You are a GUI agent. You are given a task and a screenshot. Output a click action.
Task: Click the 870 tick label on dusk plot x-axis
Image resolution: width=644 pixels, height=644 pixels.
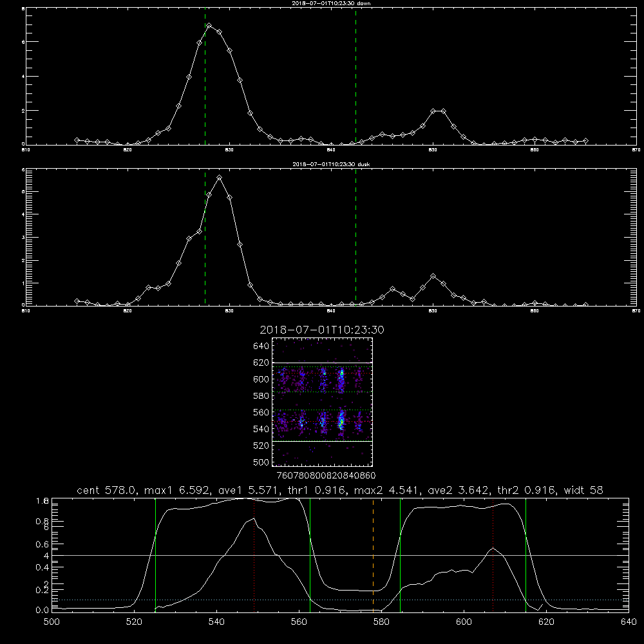(636, 311)
